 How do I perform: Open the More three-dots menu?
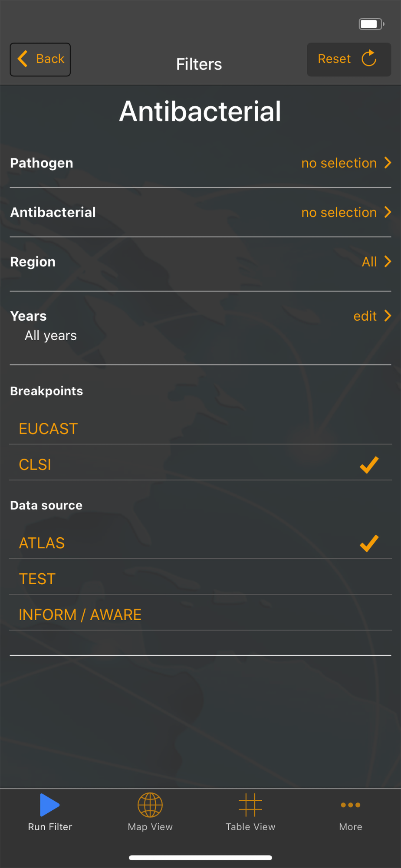tap(351, 805)
